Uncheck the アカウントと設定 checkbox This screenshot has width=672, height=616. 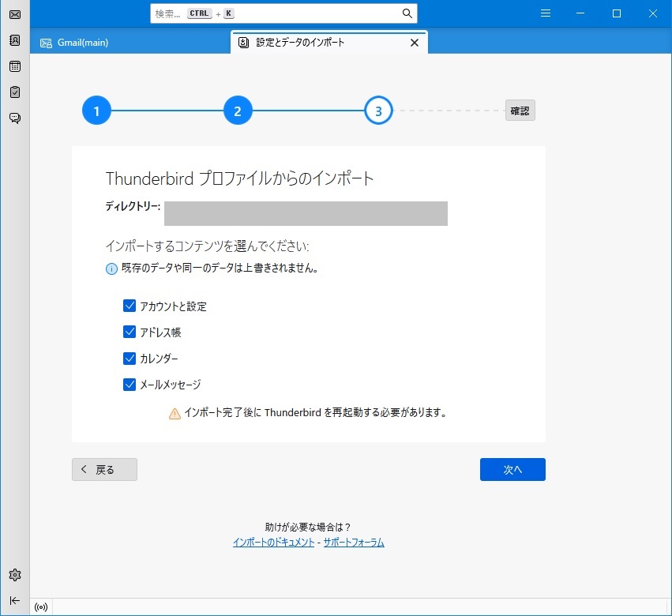(130, 306)
